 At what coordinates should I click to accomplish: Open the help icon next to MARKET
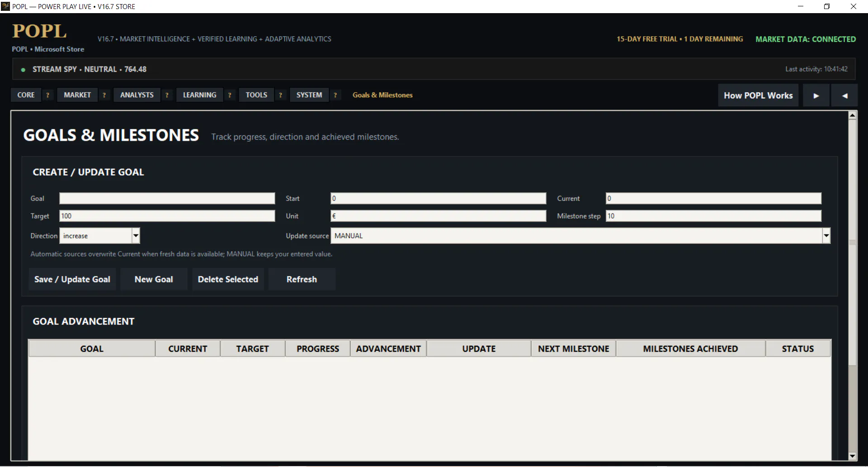(104, 95)
